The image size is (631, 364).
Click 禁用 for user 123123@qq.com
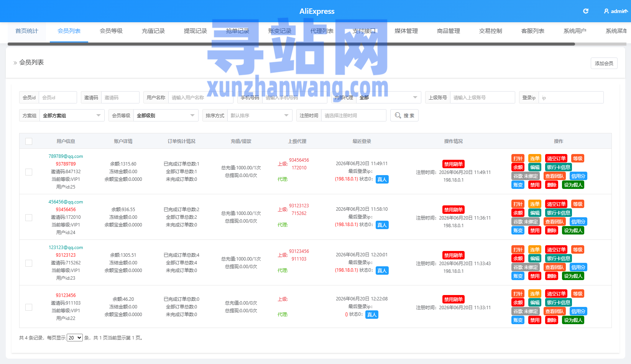click(x=535, y=276)
